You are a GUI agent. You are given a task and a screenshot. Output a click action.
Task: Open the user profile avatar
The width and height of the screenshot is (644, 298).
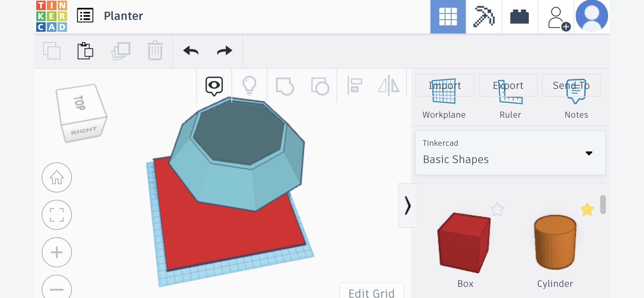592,16
